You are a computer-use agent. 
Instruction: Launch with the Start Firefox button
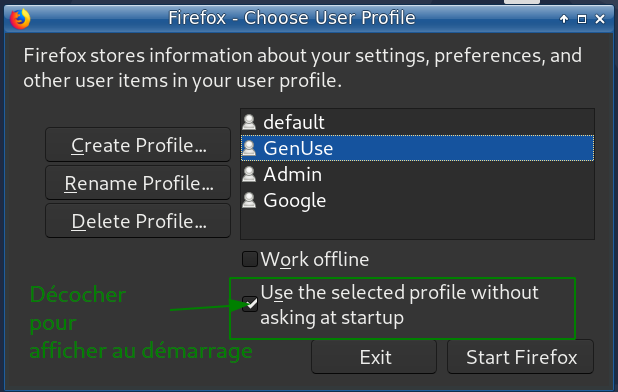[520, 357]
